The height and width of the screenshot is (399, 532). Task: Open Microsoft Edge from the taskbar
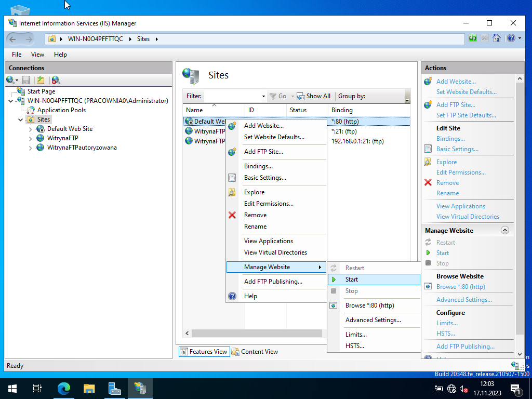coord(64,389)
